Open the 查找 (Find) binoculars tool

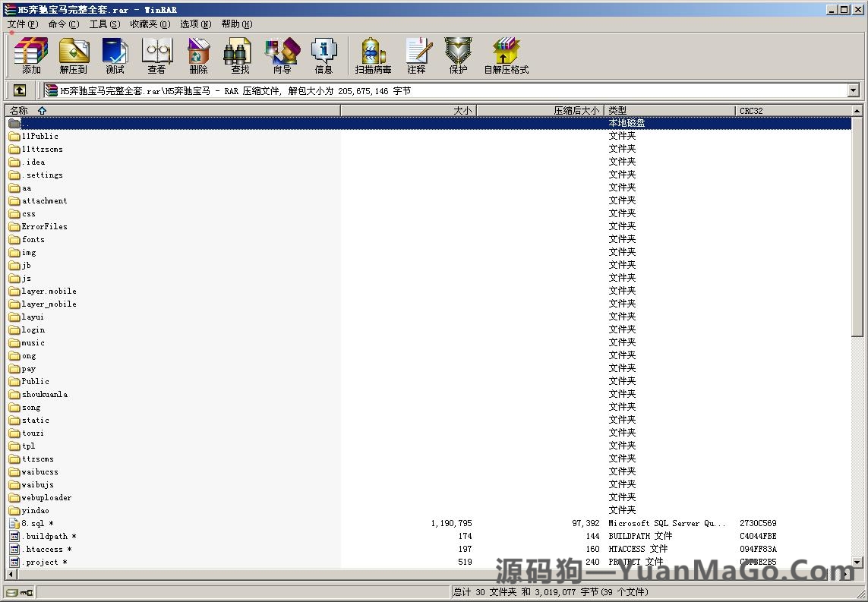pyautogui.click(x=240, y=56)
